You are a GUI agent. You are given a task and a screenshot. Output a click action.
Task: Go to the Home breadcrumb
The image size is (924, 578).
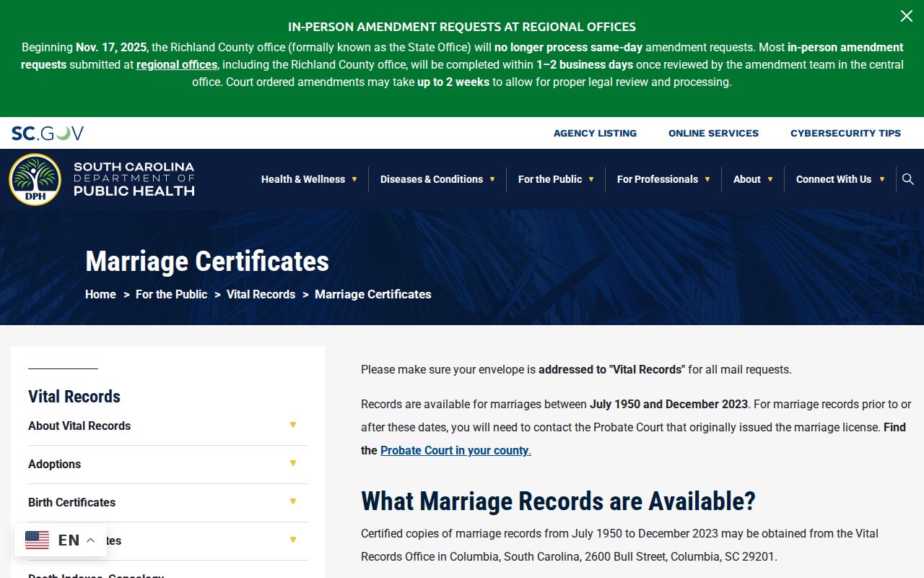(x=100, y=294)
